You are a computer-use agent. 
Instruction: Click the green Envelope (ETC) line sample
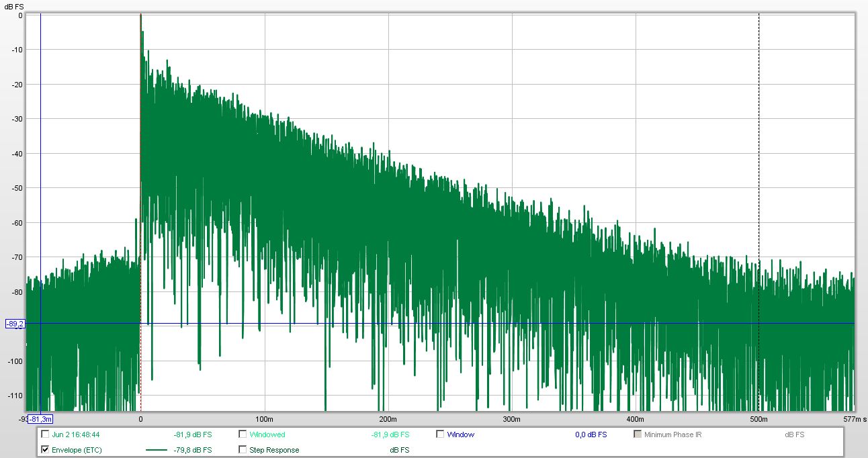[x=156, y=450]
